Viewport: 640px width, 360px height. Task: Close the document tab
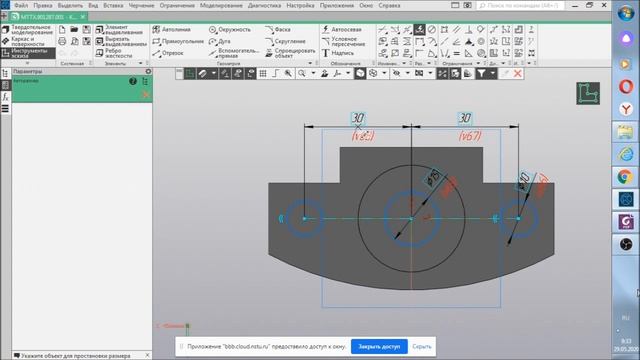click(x=83, y=17)
